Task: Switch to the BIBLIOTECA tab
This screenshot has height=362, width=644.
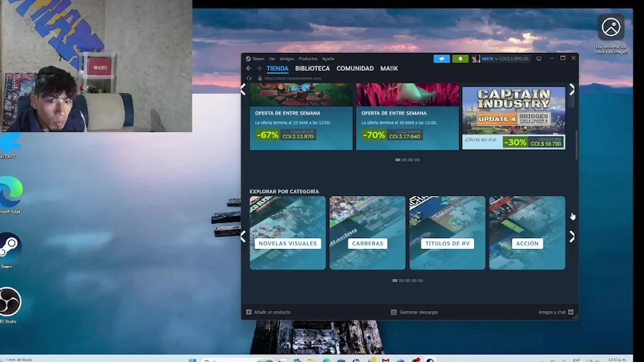Action: (x=312, y=68)
